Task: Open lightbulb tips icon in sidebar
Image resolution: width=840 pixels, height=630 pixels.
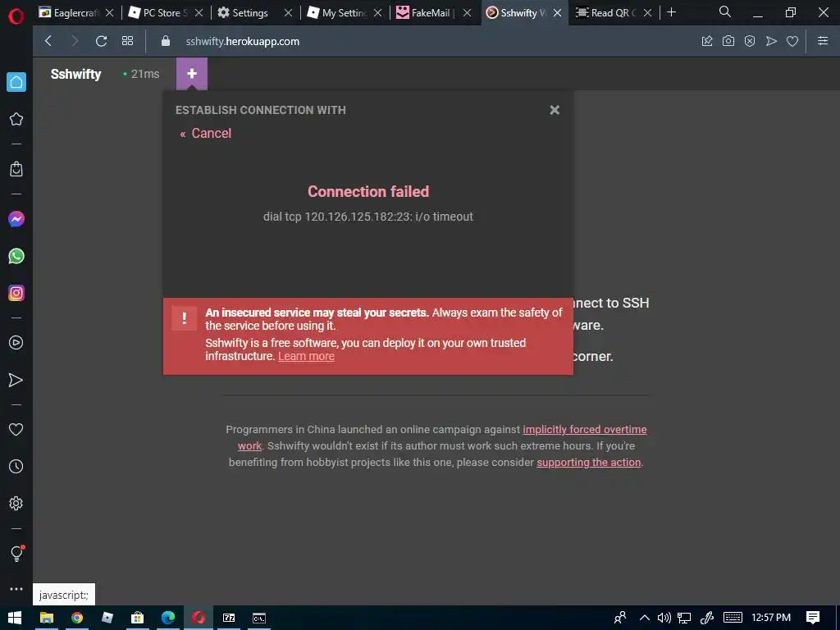Action: (16, 553)
